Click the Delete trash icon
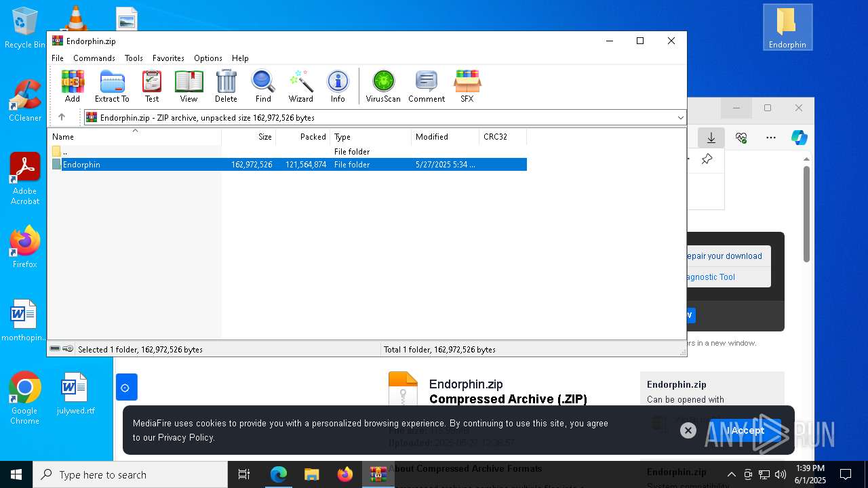868x488 pixels. pos(226,86)
